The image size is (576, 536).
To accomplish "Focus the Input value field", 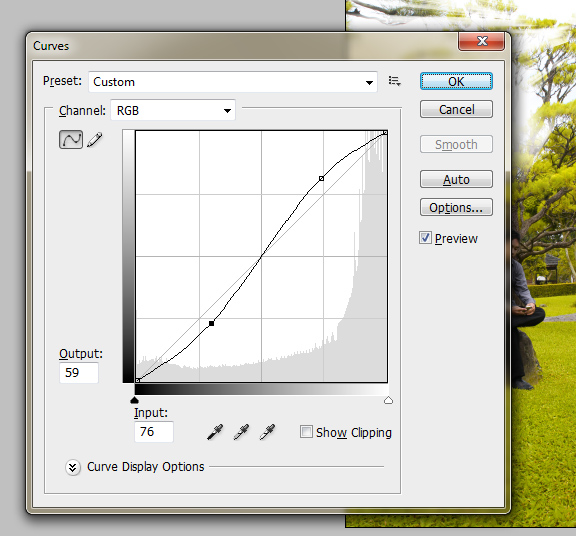I will (x=154, y=432).
